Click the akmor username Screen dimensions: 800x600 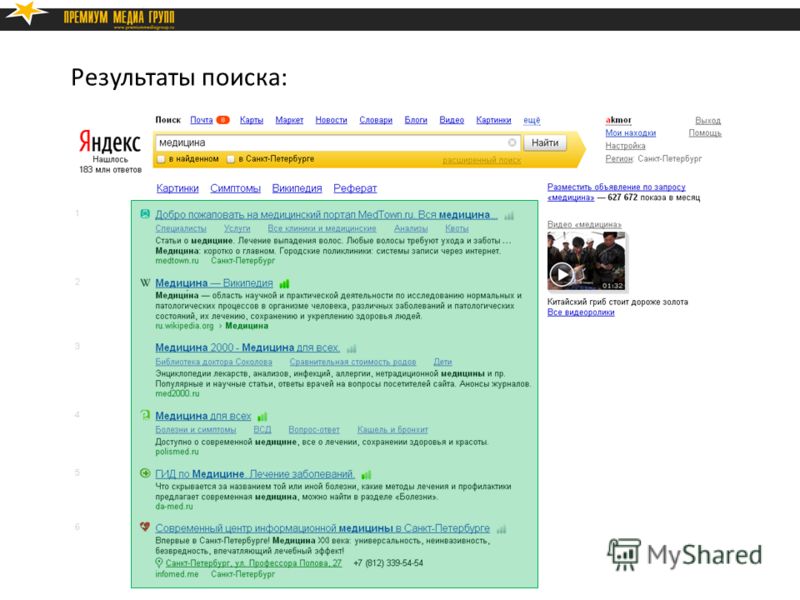click(618, 120)
